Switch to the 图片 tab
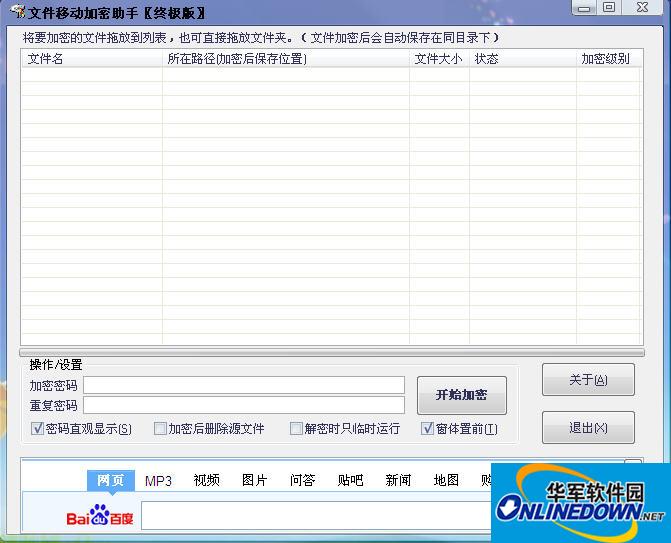This screenshot has height=543, width=671. click(254, 481)
